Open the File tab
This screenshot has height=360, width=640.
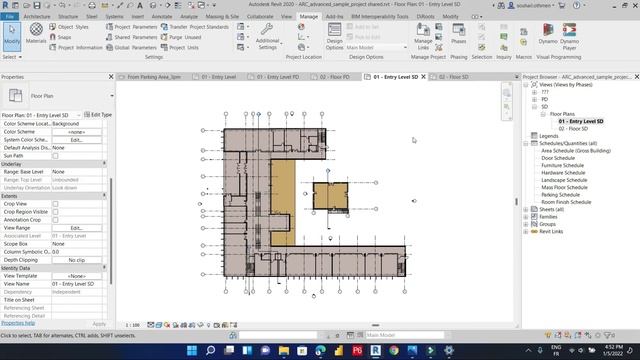coord(10,16)
